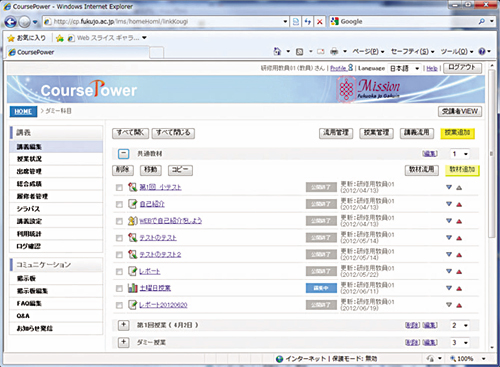Click the printer icon in command bar
Screen dimensions: 500x367
click(334, 51)
